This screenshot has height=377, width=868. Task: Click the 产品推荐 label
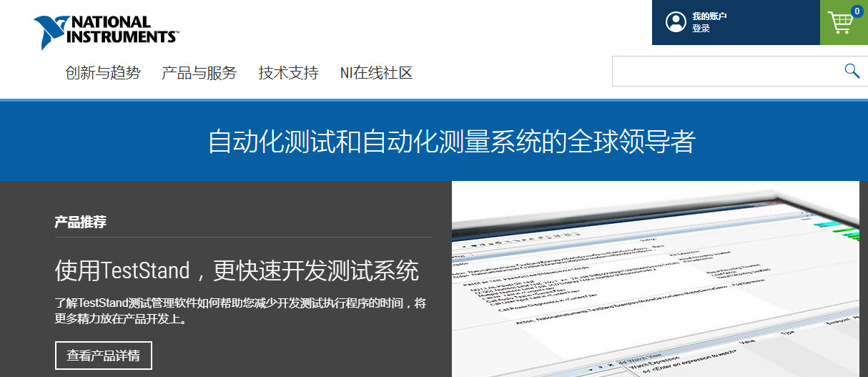[80, 222]
